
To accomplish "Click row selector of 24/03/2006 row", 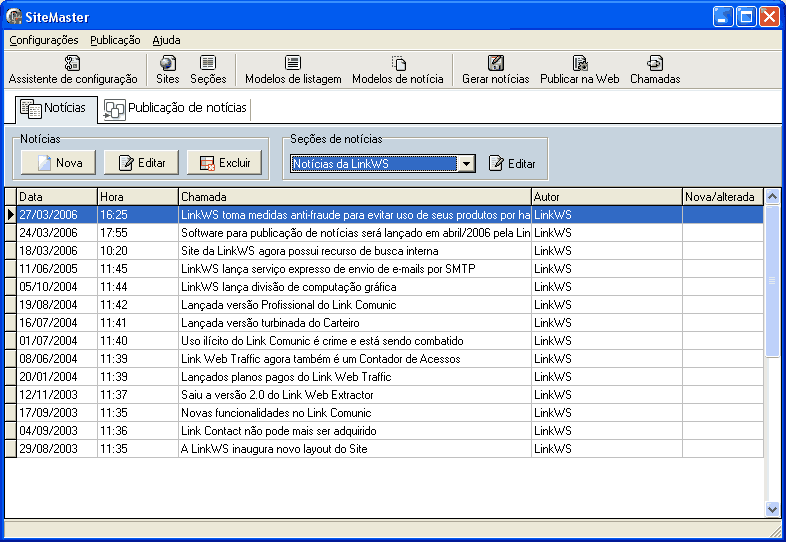I will click(x=11, y=233).
